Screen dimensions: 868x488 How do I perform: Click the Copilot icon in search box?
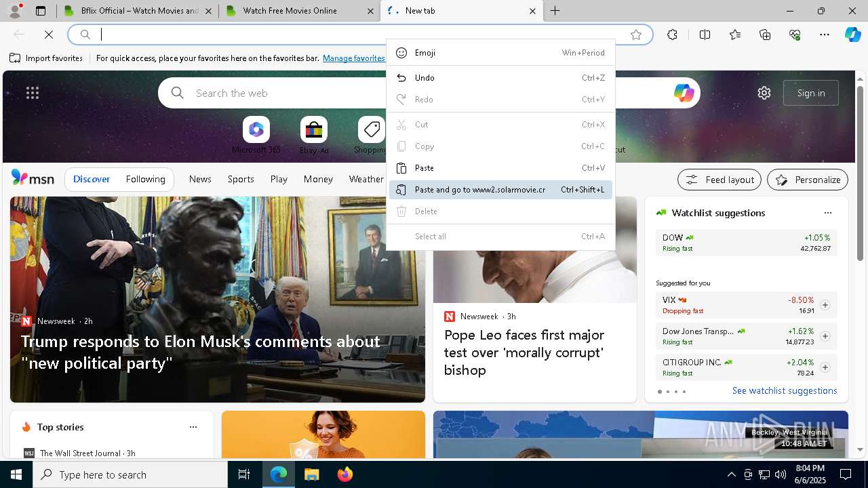pos(684,93)
